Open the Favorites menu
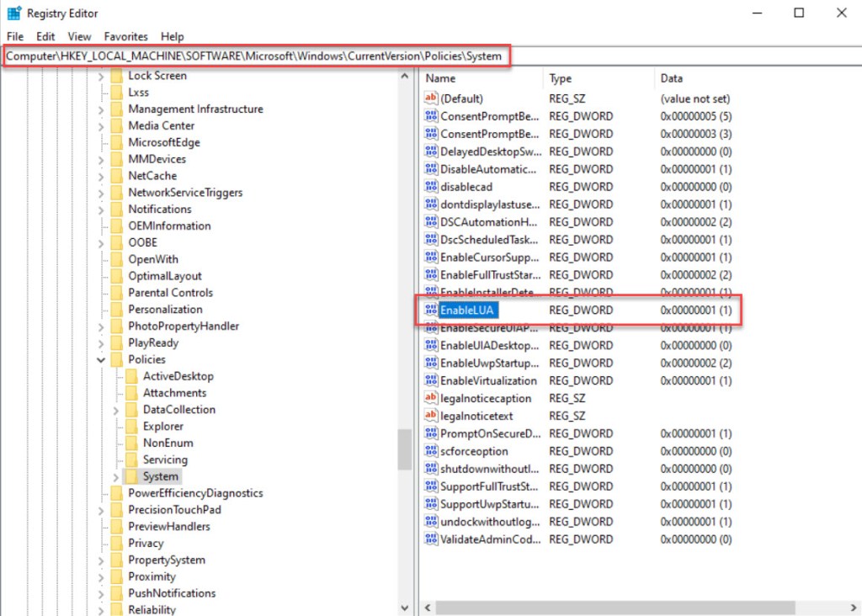 (125, 37)
